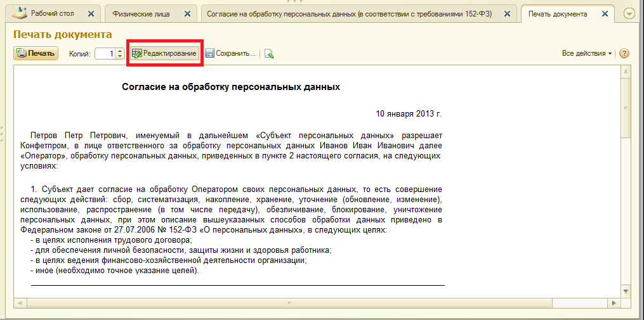Click the page preview icon after Сохранить

269,54
